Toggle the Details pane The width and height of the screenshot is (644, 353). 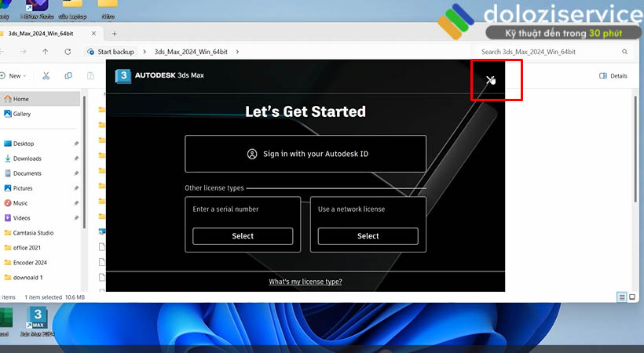pyautogui.click(x=613, y=76)
